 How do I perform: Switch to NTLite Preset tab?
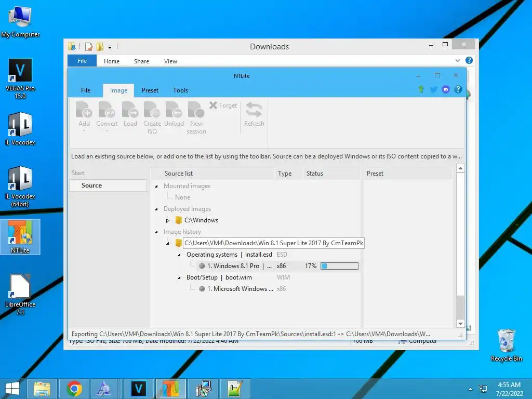click(x=150, y=90)
